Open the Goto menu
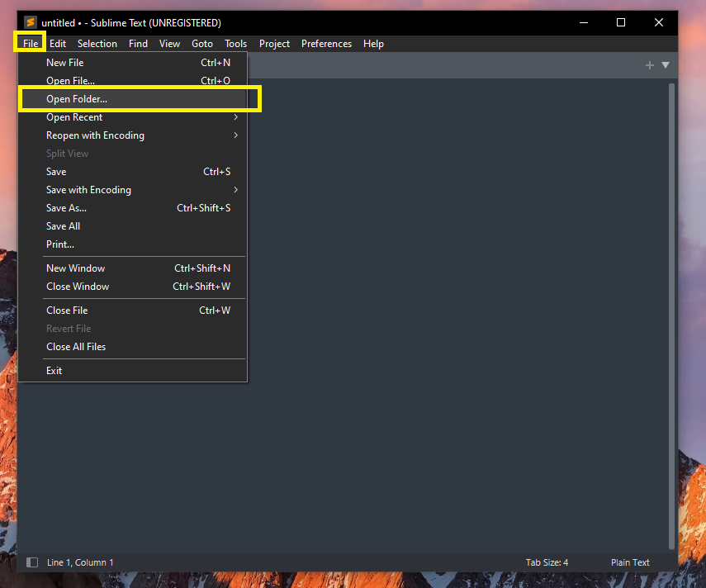Image resolution: width=706 pixels, height=588 pixels. (202, 44)
